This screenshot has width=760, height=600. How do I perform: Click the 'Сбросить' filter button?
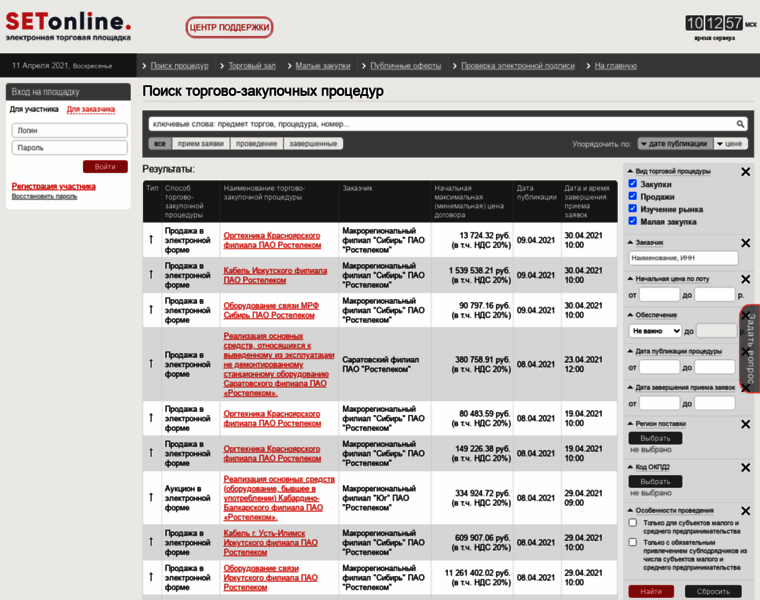pos(713,591)
